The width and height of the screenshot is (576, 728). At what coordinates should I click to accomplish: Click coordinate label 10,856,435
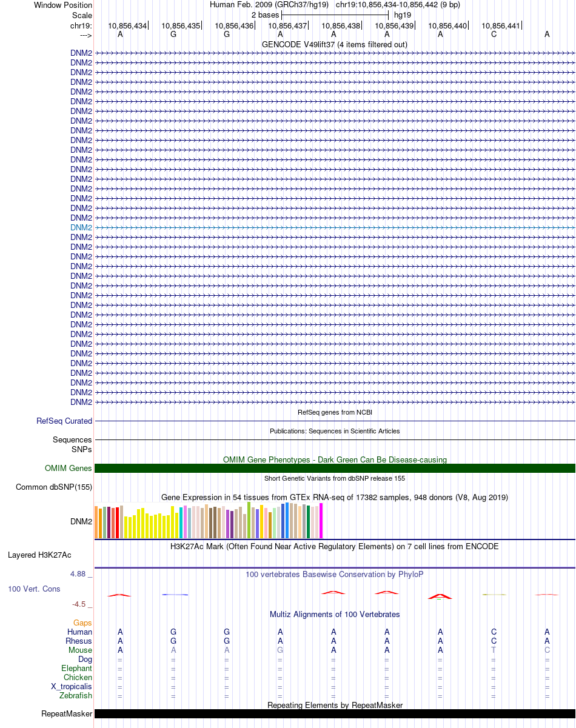point(181,25)
